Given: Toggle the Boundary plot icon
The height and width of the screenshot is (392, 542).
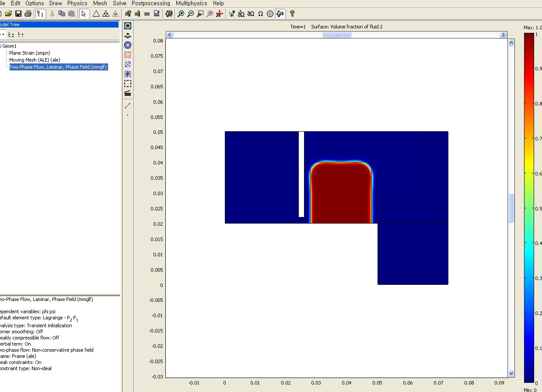Looking at the screenshot, I should pyautogui.click(x=128, y=83).
